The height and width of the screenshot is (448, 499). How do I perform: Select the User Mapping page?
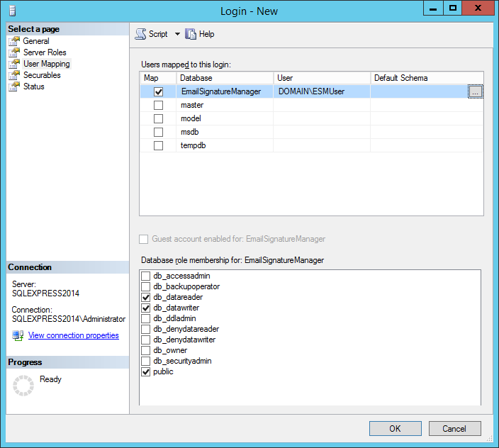[x=46, y=64]
